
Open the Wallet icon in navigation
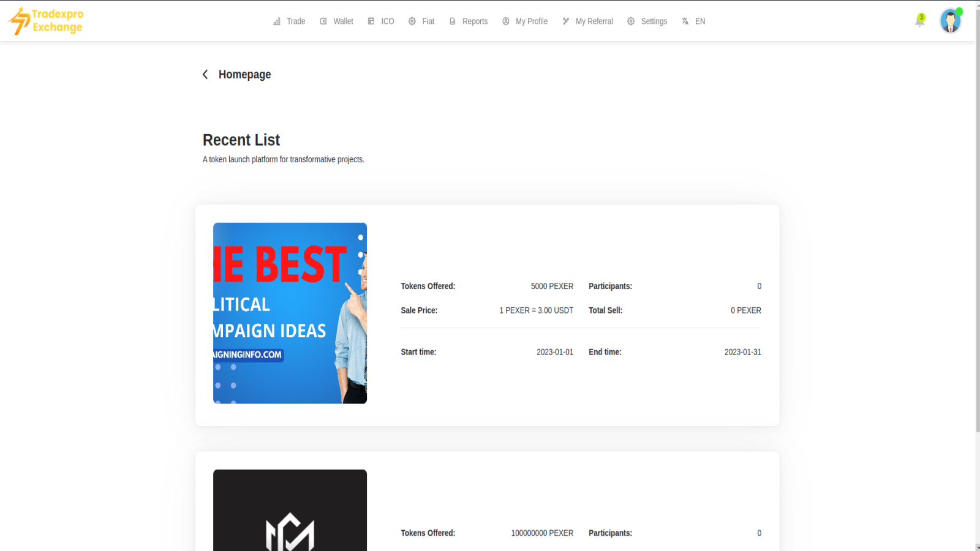(x=323, y=21)
